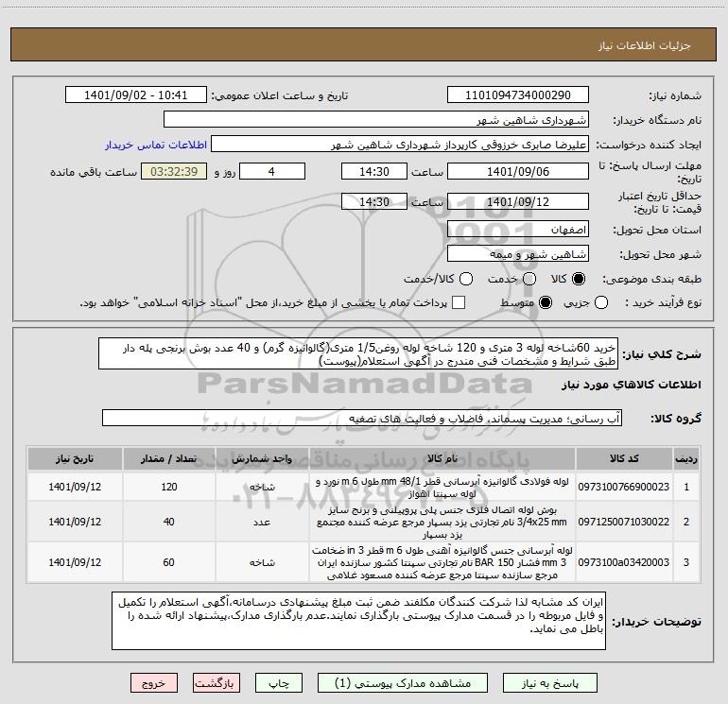
Task: Click the تاریخ نیاز column header
Action: (x=75, y=459)
